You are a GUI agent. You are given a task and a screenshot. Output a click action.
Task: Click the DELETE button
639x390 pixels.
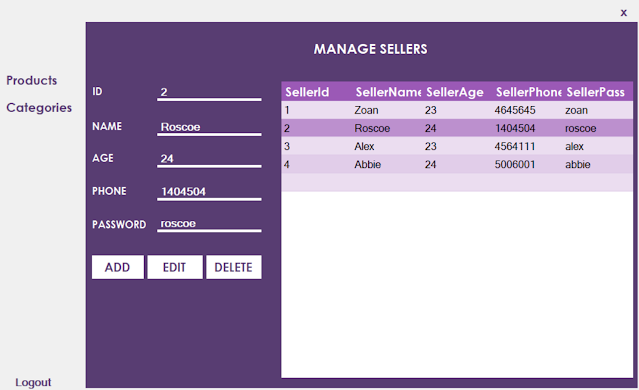234,267
